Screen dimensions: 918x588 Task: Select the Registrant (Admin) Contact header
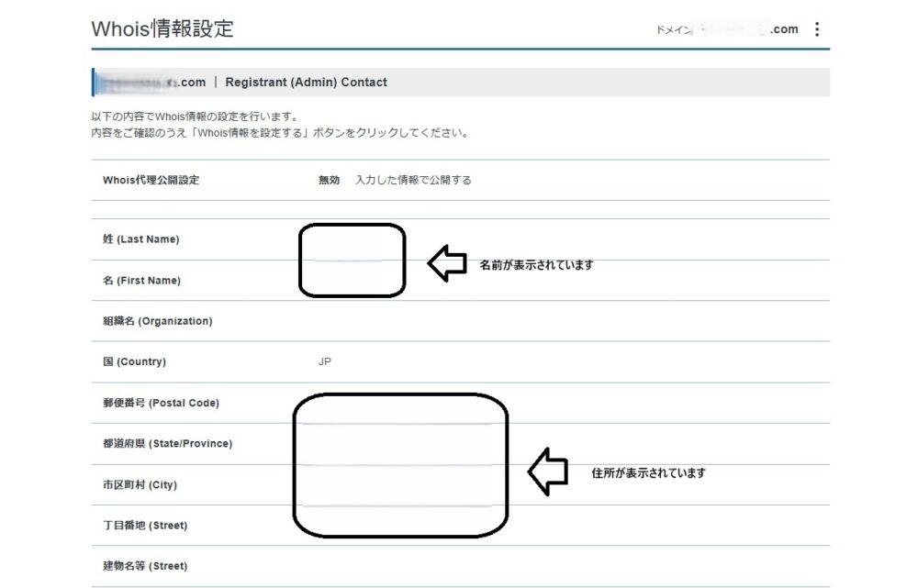point(306,83)
